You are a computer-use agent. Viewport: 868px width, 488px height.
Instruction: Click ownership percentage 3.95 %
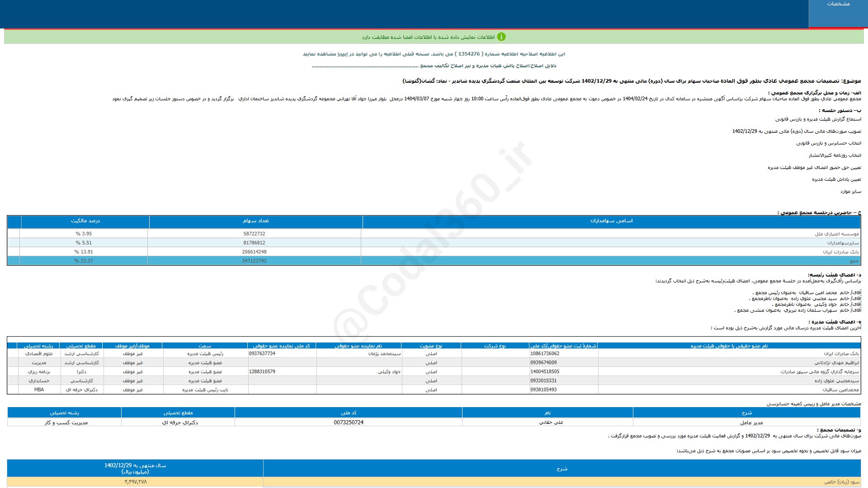pyautogui.click(x=84, y=234)
